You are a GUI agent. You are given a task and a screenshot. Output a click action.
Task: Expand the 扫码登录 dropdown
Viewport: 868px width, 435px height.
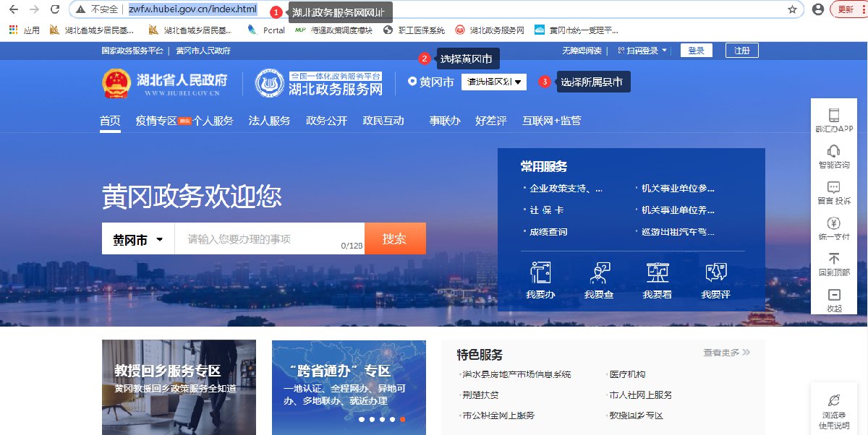click(642, 51)
